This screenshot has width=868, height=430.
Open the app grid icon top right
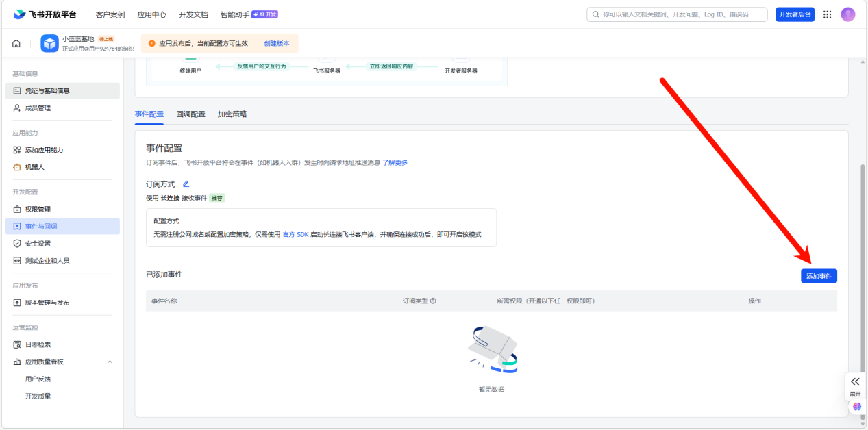coord(828,14)
